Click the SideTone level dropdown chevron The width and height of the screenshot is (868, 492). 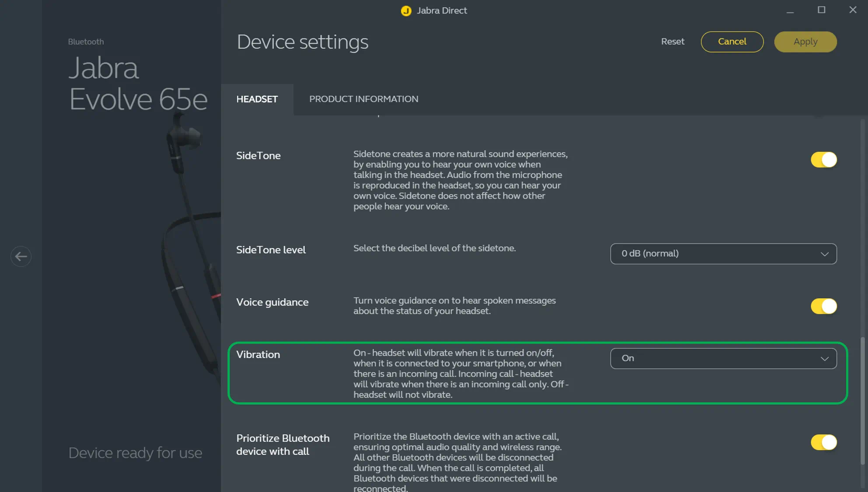824,254
